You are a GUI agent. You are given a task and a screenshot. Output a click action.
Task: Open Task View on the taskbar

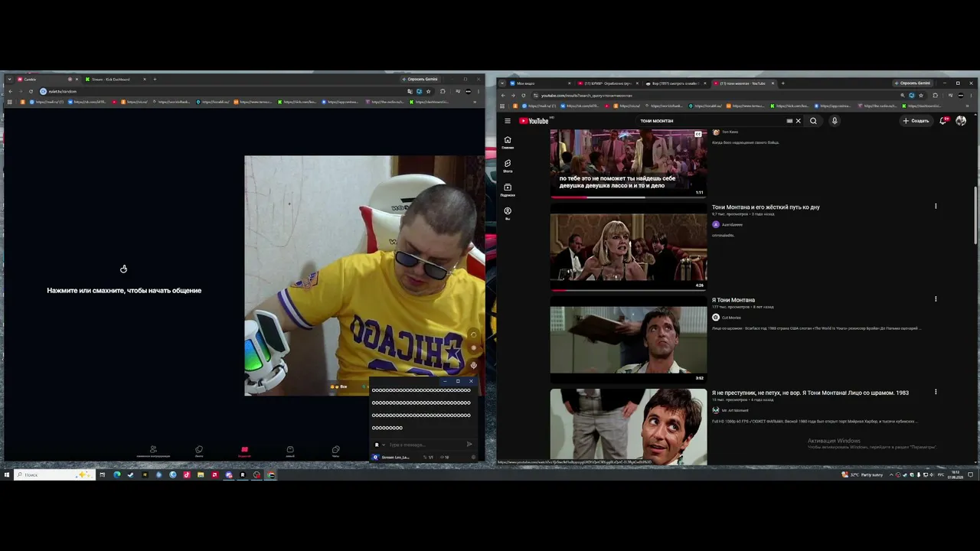pyautogui.click(x=102, y=474)
